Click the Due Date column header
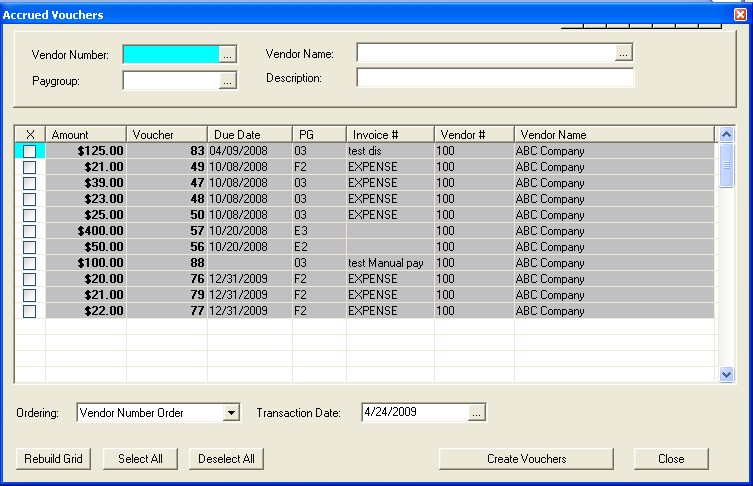The image size is (753, 486). [x=249, y=134]
